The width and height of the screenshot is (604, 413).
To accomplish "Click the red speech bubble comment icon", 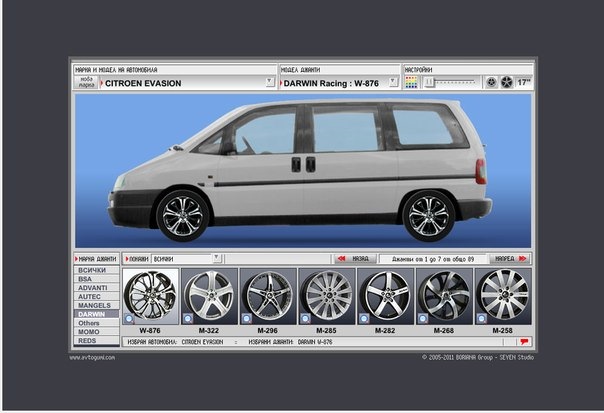I will 524,341.
